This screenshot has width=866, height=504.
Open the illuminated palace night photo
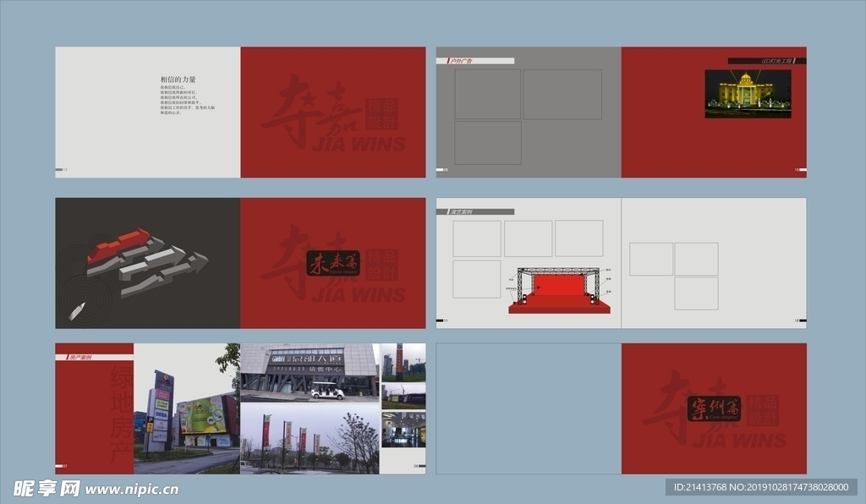748,93
